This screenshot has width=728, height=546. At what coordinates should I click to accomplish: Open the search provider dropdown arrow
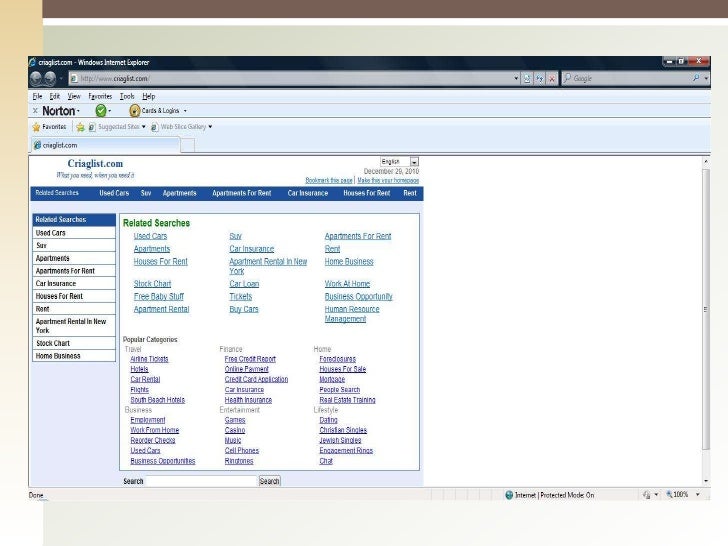(706, 78)
